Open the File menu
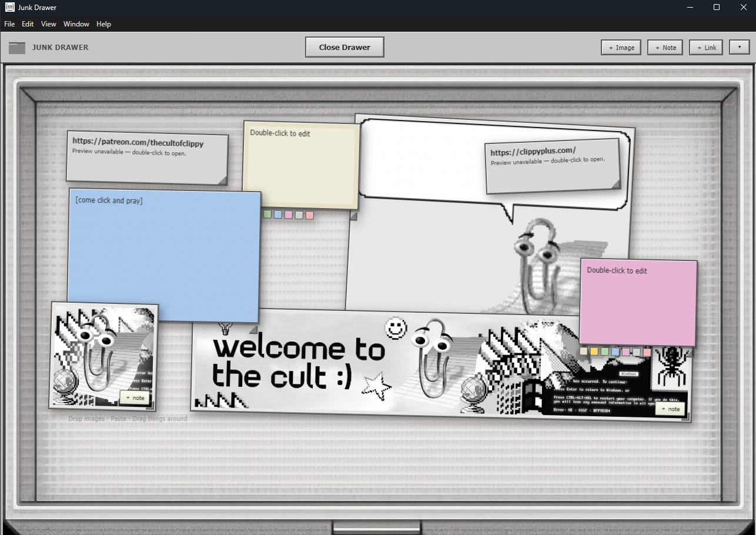756x535 pixels. click(9, 24)
